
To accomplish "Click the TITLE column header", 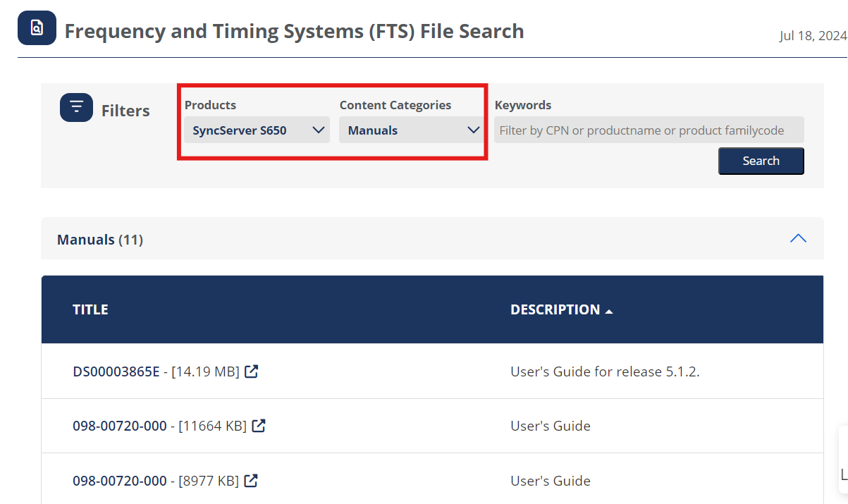I will (90, 309).
